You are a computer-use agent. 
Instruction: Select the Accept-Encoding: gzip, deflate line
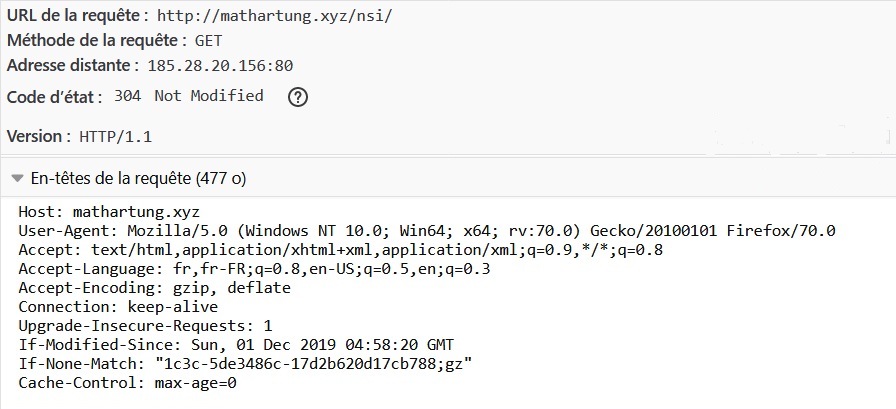coord(155,288)
